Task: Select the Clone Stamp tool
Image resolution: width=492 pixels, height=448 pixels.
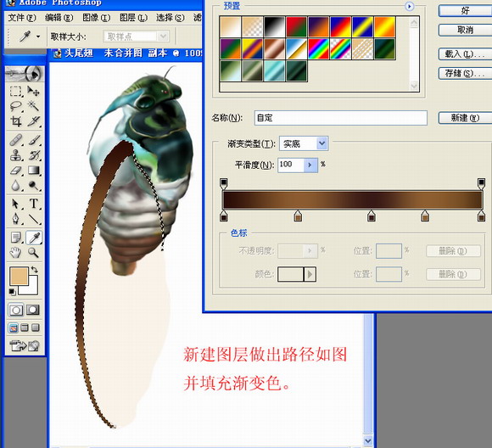Action: (15, 155)
